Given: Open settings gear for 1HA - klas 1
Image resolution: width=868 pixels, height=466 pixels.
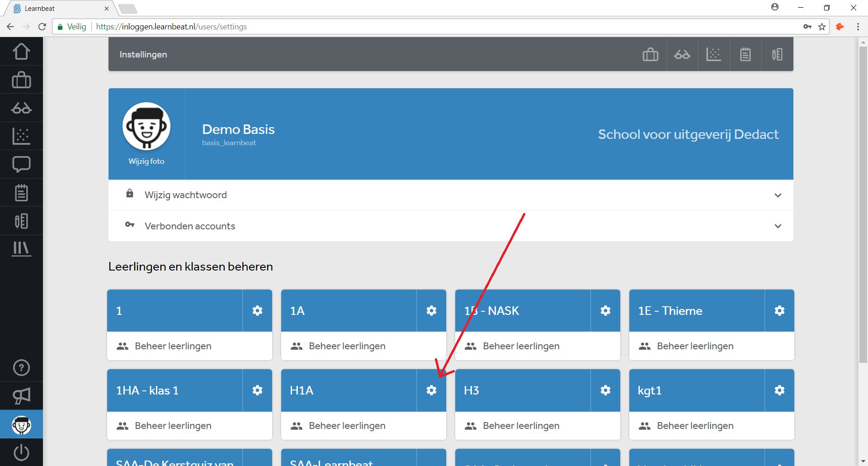Looking at the screenshot, I should point(257,390).
